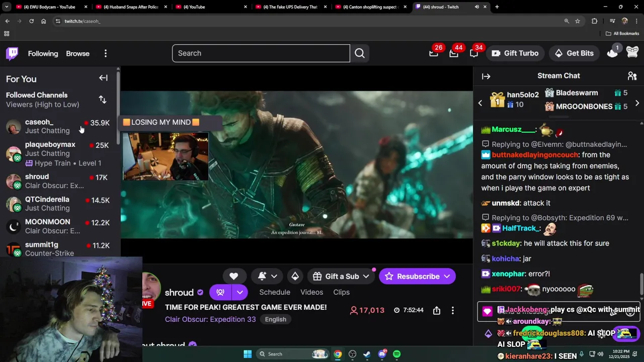Open the chat community users list
644x362 pixels.
[x=632, y=76]
